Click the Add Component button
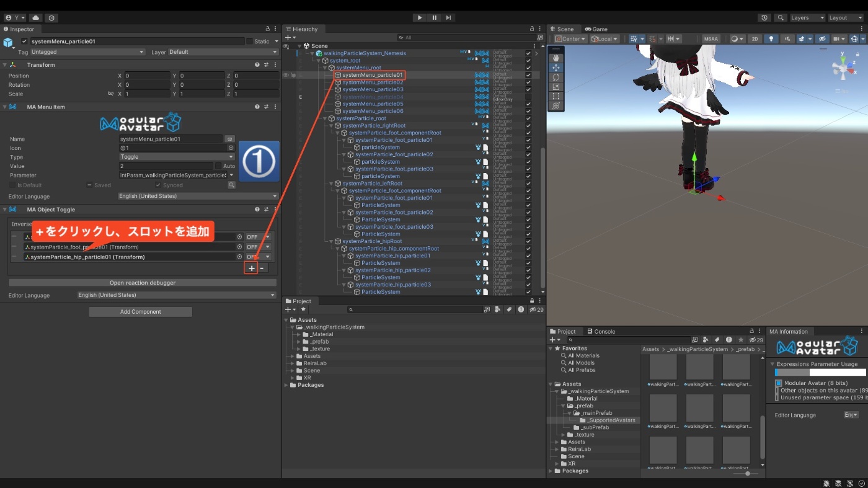The height and width of the screenshot is (488, 868). [x=141, y=312]
